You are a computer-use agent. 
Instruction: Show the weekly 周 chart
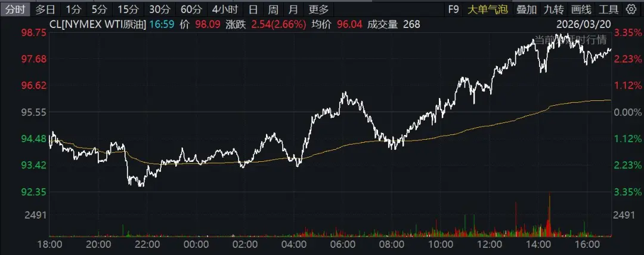pos(273,9)
